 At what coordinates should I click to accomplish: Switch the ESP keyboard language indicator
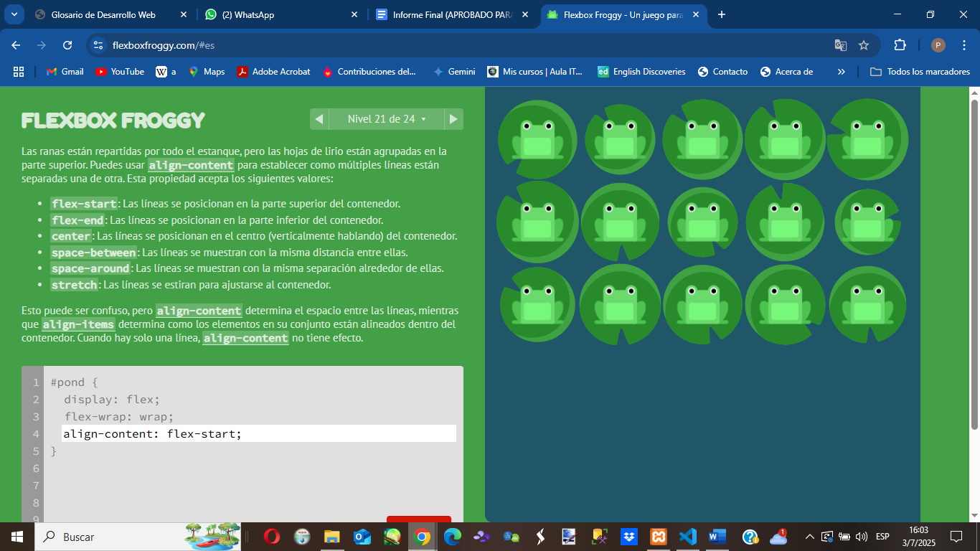(882, 537)
